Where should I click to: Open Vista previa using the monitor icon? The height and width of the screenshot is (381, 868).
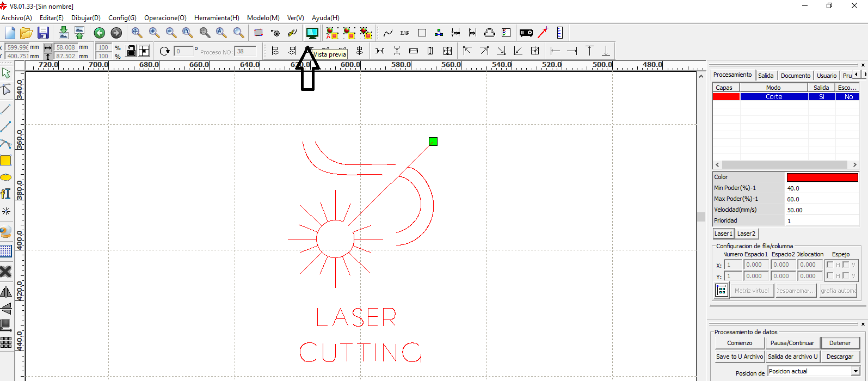[312, 33]
